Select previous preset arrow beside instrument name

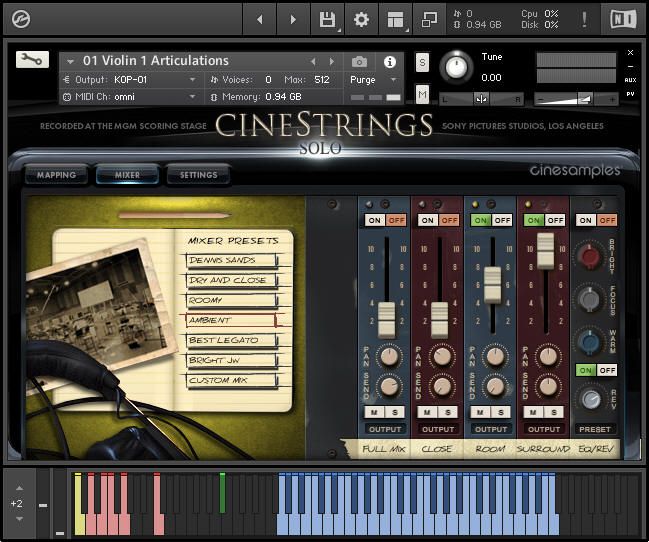(313, 62)
